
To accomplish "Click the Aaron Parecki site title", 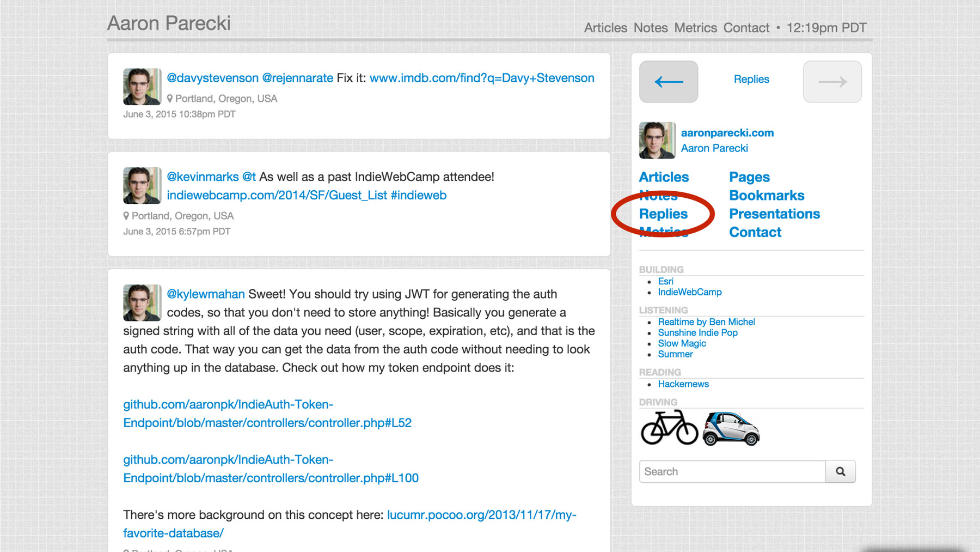I will click(x=169, y=23).
